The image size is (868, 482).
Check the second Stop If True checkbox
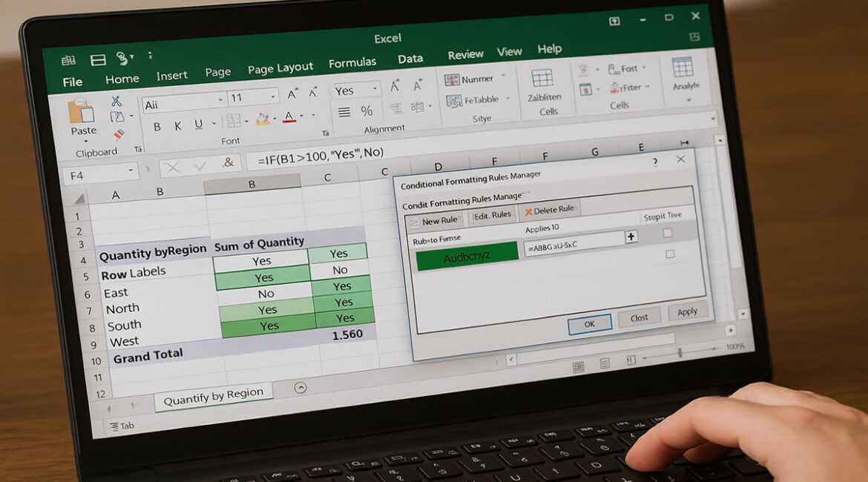tap(670, 254)
